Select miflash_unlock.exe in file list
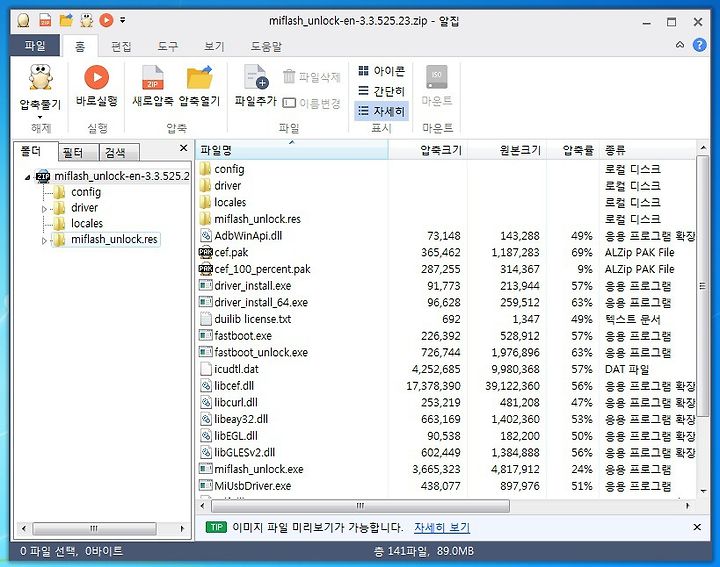Screen dimensions: 720x567 (x=259, y=469)
